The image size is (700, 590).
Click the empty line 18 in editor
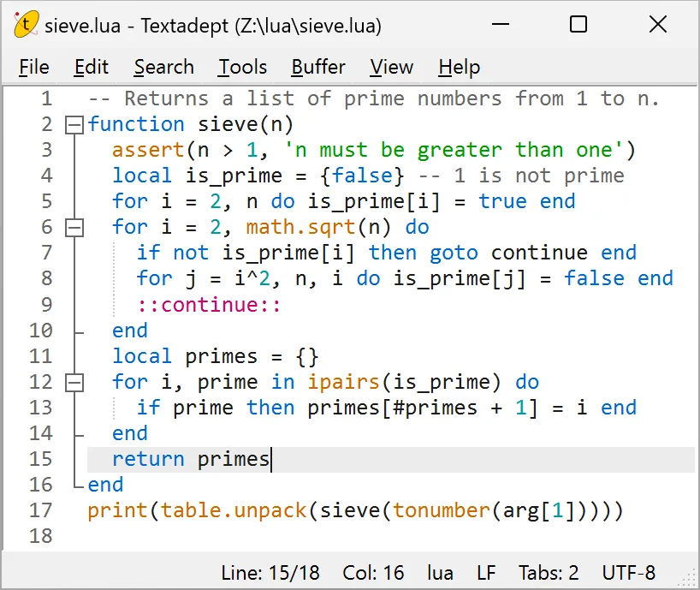[x=390, y=536]
